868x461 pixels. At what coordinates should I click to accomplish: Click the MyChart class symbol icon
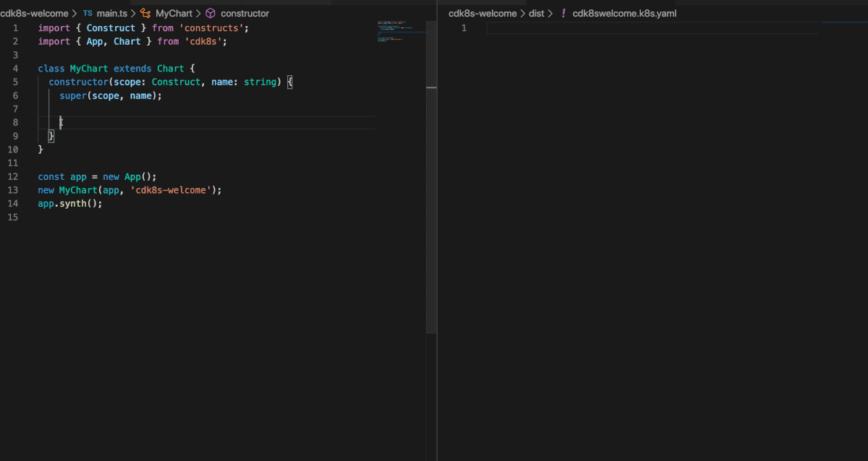tap(145, 13)
